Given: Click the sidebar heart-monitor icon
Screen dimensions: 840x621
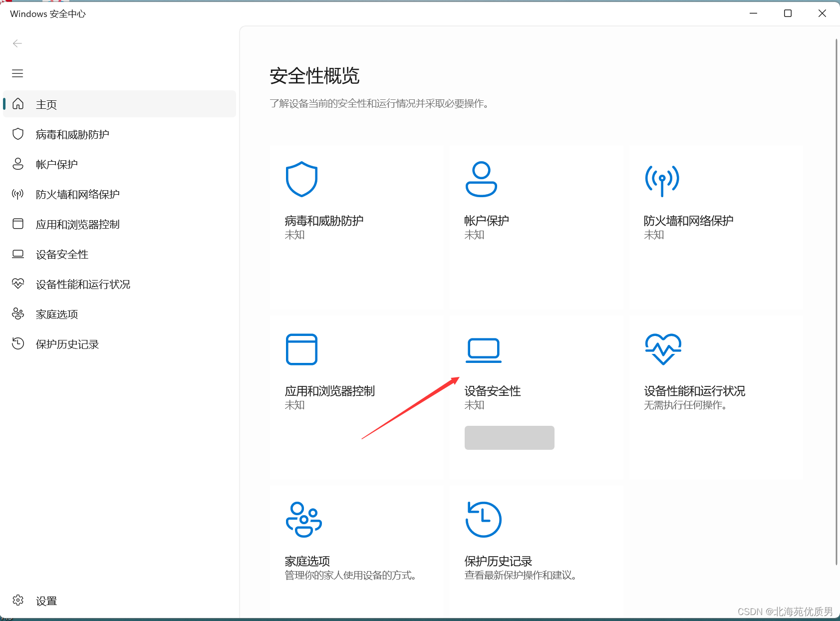Looking at the screenshot, I should click(18, 284).
